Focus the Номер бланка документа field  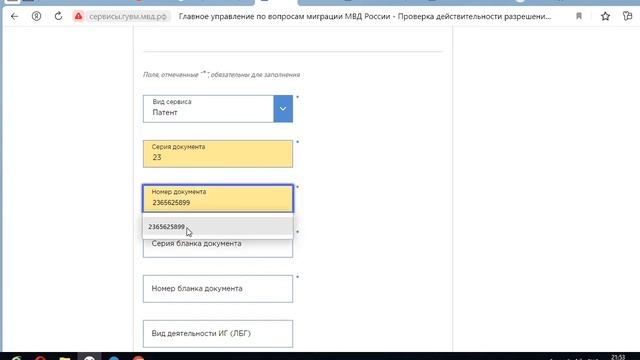point(218,289)
